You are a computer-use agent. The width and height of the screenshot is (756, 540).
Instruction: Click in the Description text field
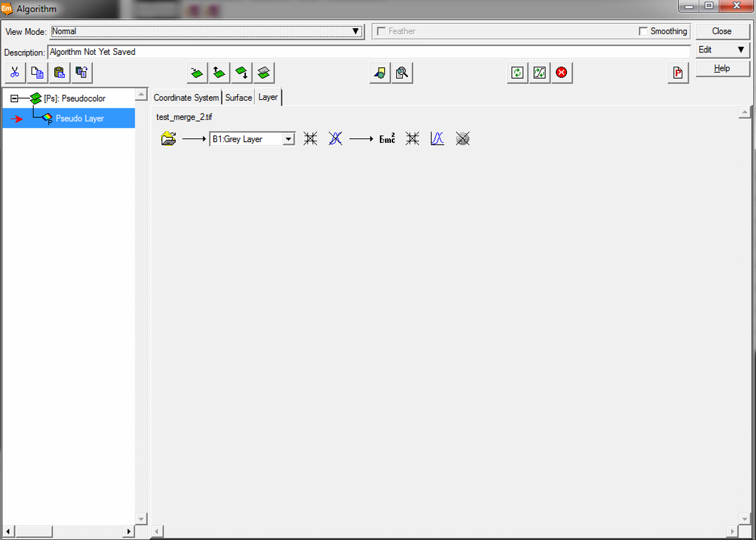tap(368, 52)
